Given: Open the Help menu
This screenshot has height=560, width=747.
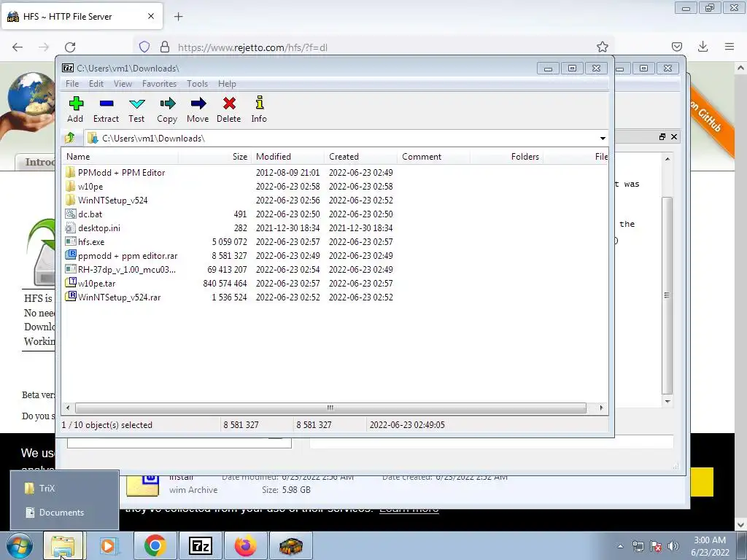Looking at the screenshot, I should [228, 84].
